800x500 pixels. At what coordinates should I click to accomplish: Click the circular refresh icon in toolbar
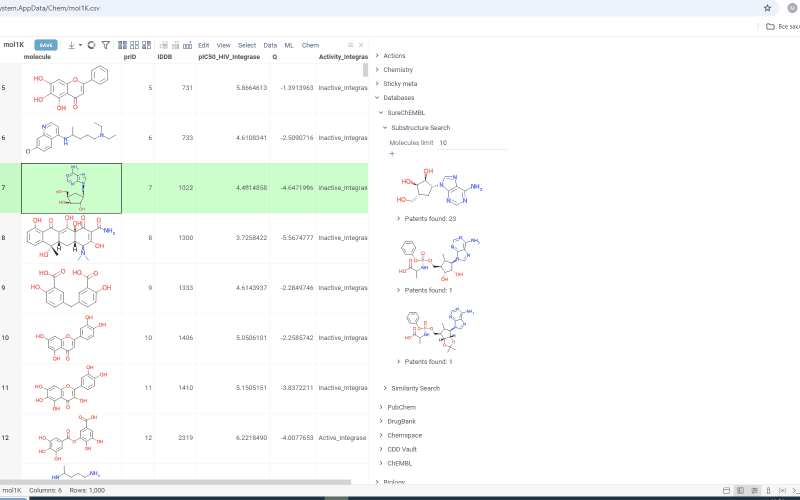(91, 45)
